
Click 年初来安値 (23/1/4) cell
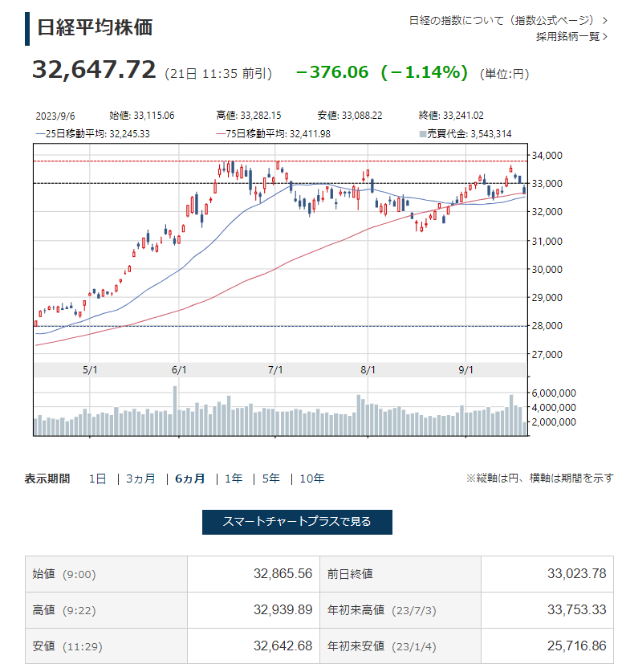400,646
